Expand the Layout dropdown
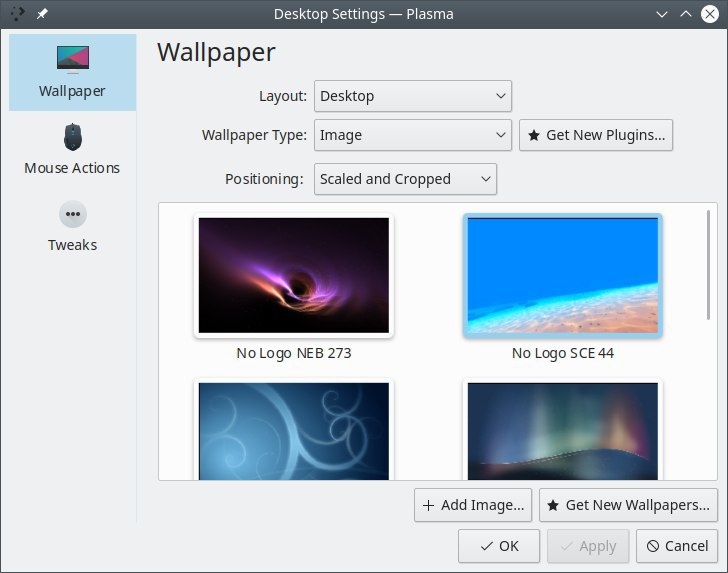This screenshot has height=573, width=728. (413, 96)
